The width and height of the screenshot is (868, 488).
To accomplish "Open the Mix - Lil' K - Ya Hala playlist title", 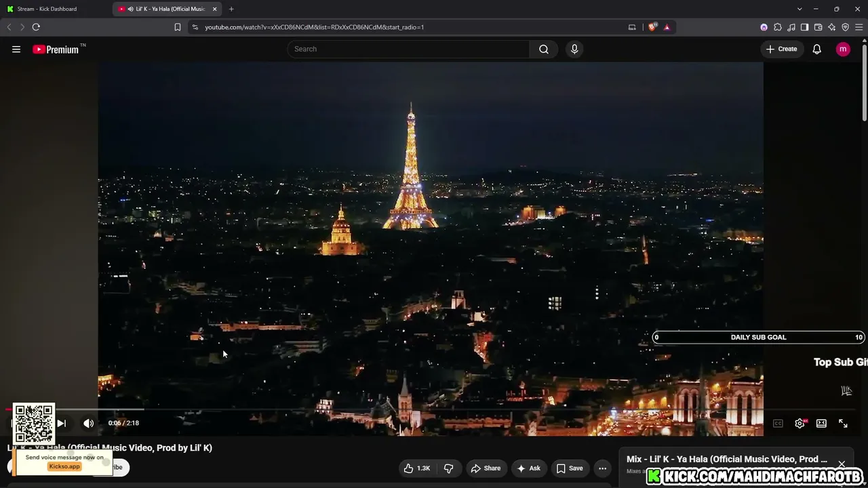I will tap(727, 459).
